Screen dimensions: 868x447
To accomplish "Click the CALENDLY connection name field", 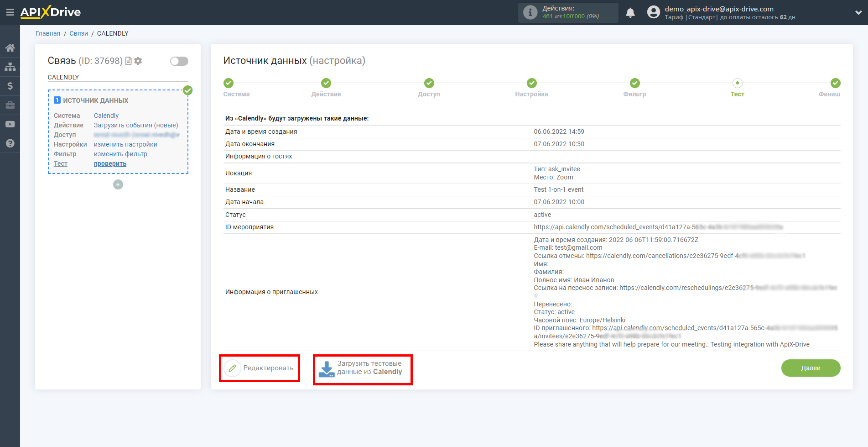I will point(118,77).
